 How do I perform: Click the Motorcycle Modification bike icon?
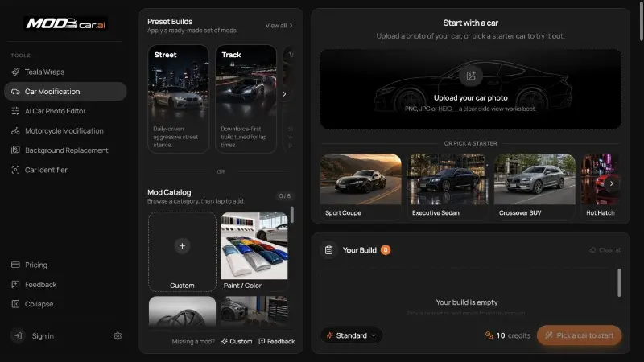[x=15, y=130]
